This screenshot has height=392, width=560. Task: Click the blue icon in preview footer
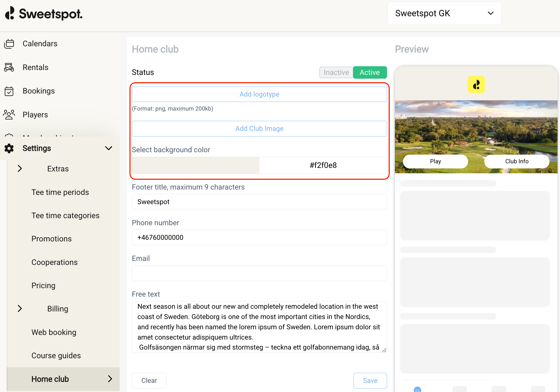pos(417,389)
